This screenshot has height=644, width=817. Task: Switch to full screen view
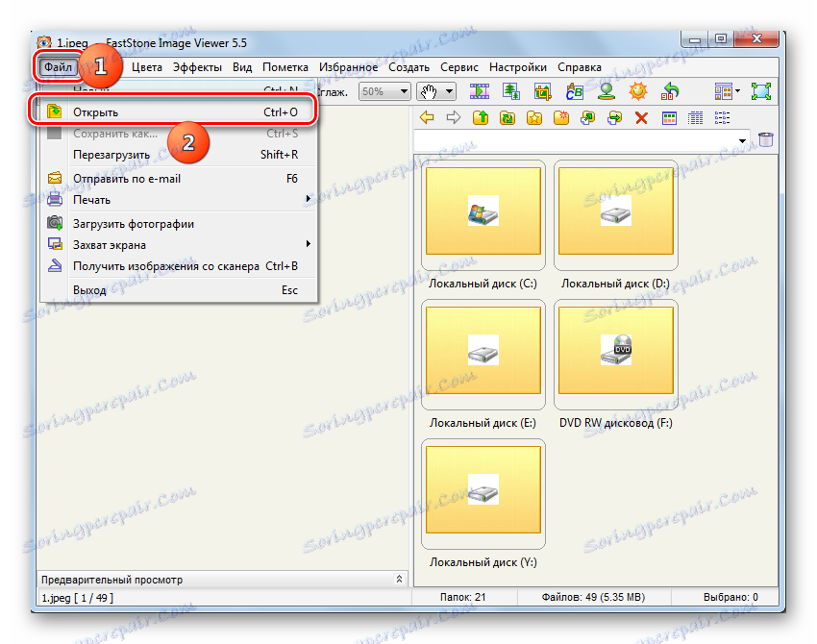pyautogui.click(x=760, y=90)
